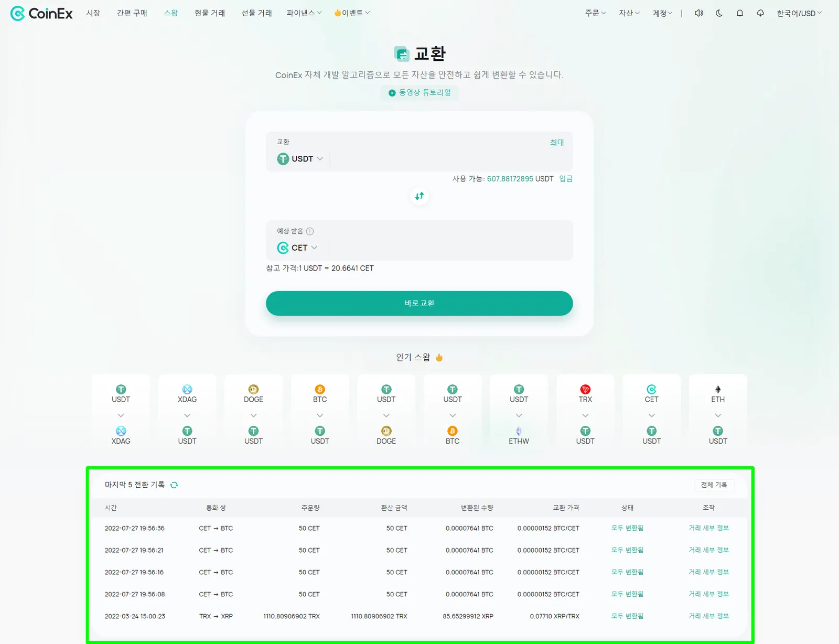Image resolution: width=839 pixels, height=644 pixels.
Task: Swap the USDT and CET direction
Action: [419, 196]
